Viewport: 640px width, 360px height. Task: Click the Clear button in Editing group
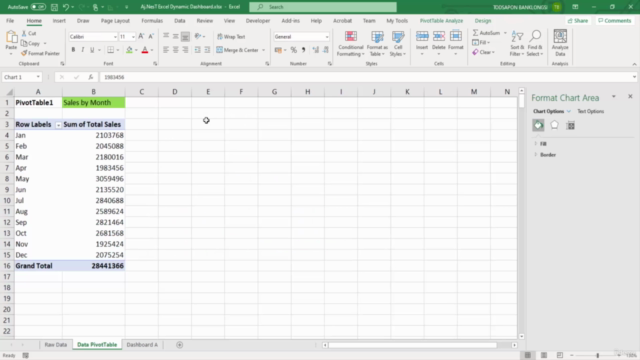click(x=484, y=52)
